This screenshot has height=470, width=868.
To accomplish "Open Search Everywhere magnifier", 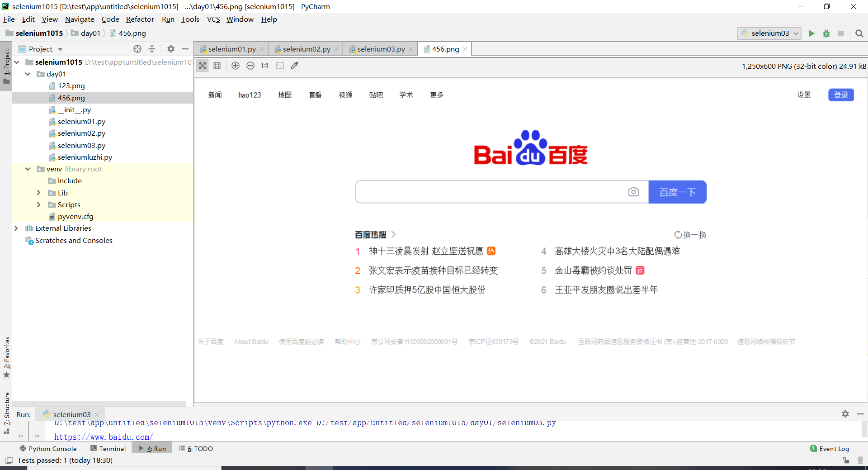I will click(x=859, y=33).
